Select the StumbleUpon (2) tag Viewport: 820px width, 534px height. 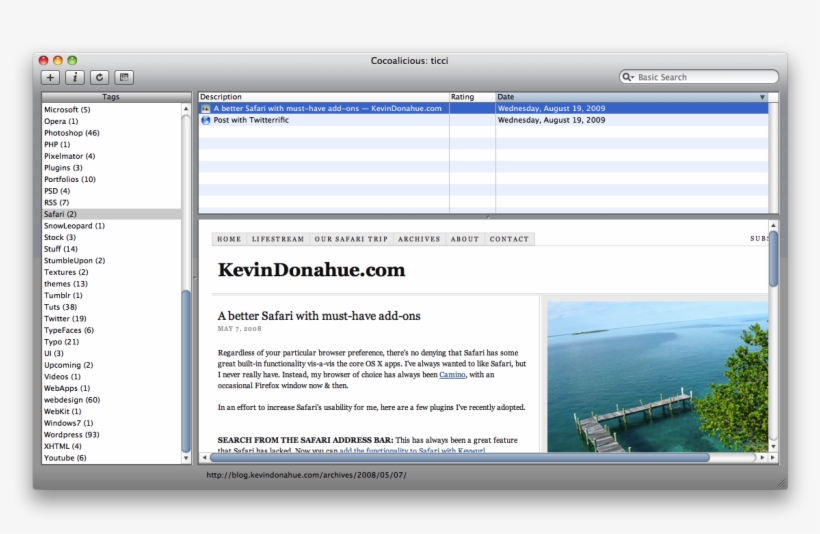point(111,260)
